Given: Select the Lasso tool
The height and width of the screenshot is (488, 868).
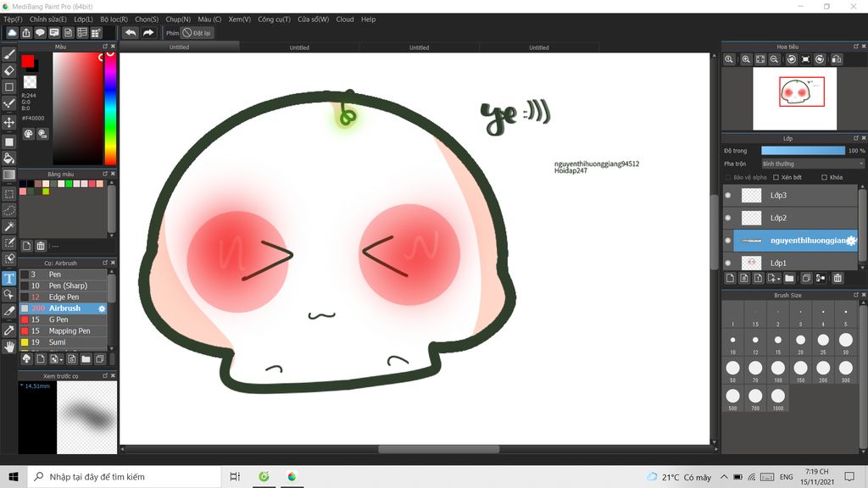Looking at the screenshot, I should (9, 210).
